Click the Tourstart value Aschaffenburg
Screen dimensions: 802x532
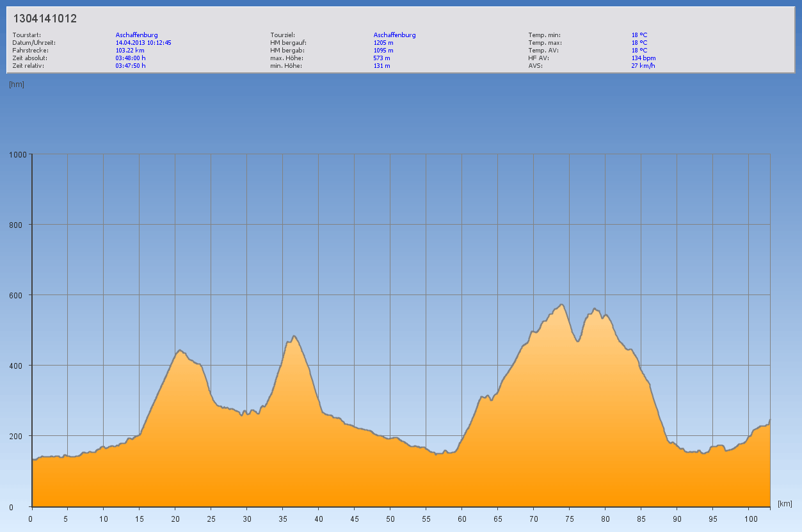point(136,35)
